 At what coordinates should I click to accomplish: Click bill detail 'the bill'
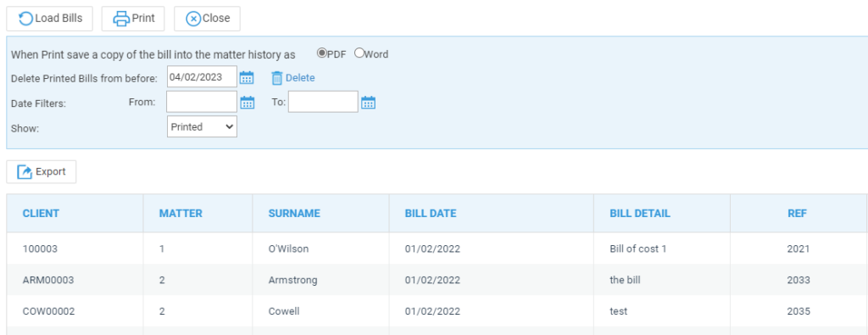pos(625,280)
